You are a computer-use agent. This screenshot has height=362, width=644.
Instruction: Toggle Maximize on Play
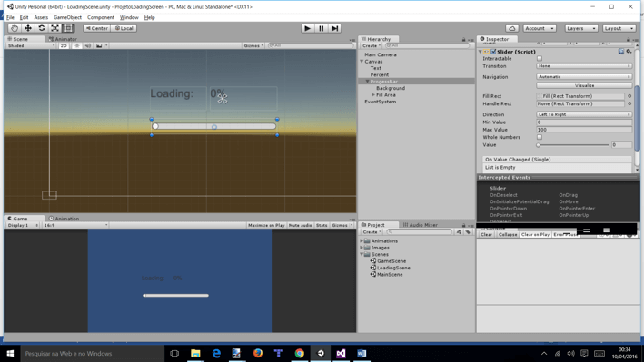266,225
